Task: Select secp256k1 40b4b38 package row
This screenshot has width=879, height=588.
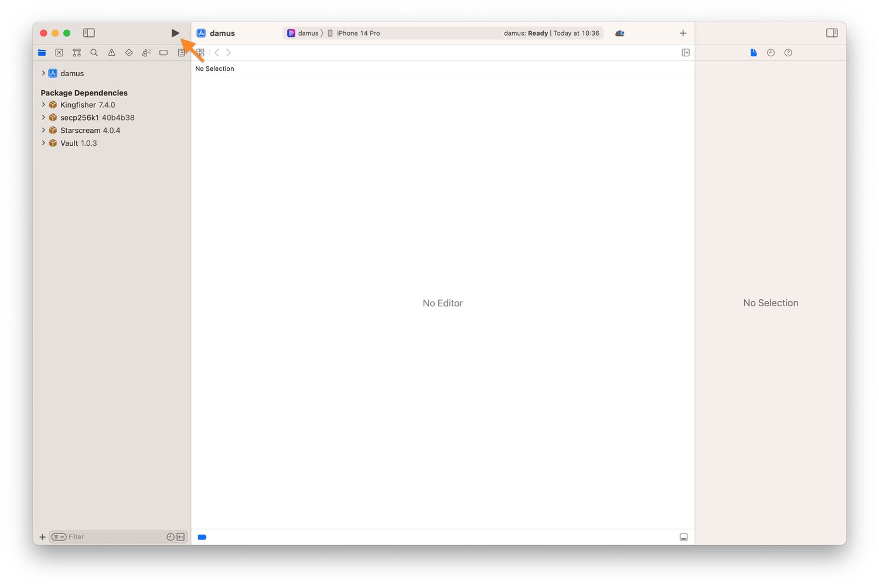Action: 111,118
